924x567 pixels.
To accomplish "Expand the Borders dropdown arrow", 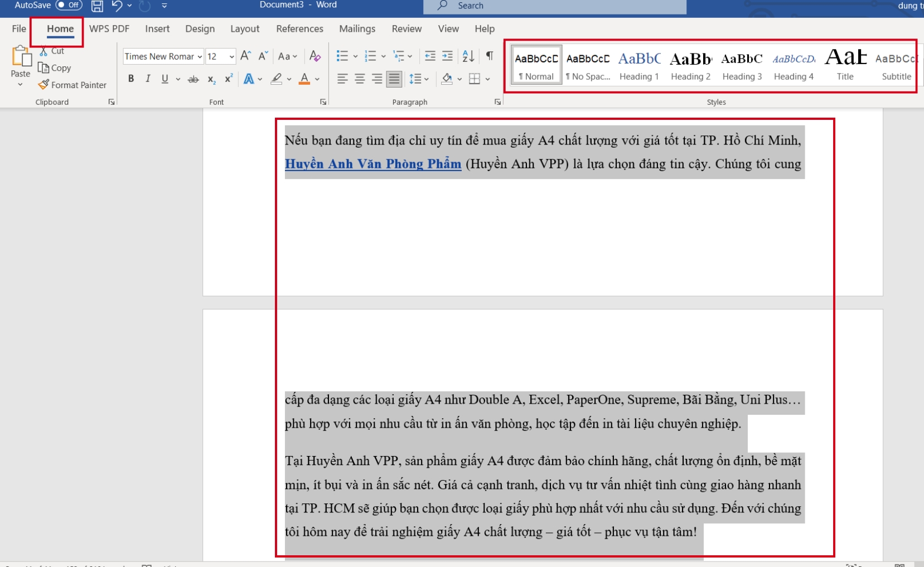I will point(487,79).
